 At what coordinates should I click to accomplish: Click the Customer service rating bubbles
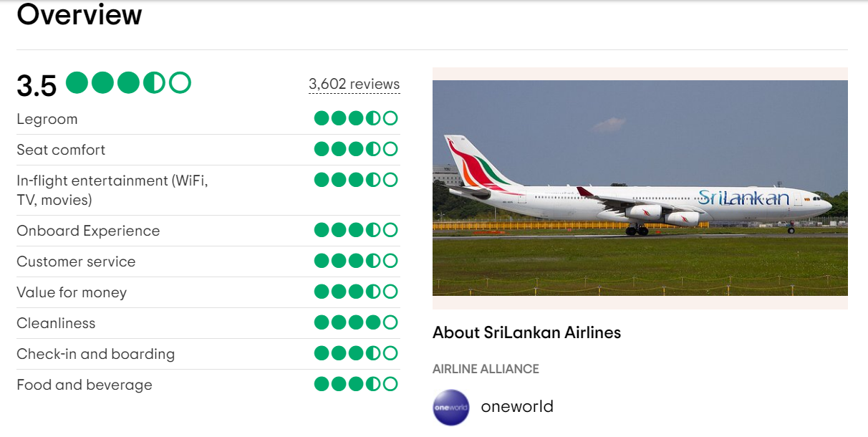pos(356,261)
